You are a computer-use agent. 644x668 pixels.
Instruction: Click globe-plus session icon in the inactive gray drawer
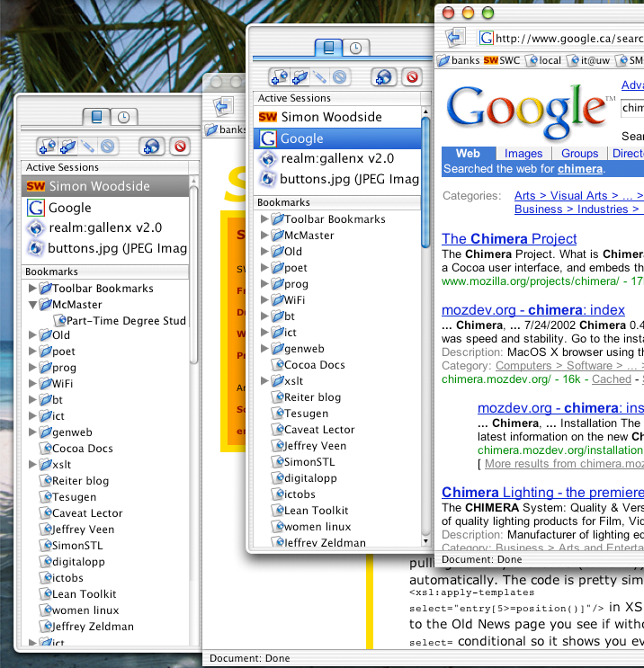pyautogui.click(x=151, y=147)
